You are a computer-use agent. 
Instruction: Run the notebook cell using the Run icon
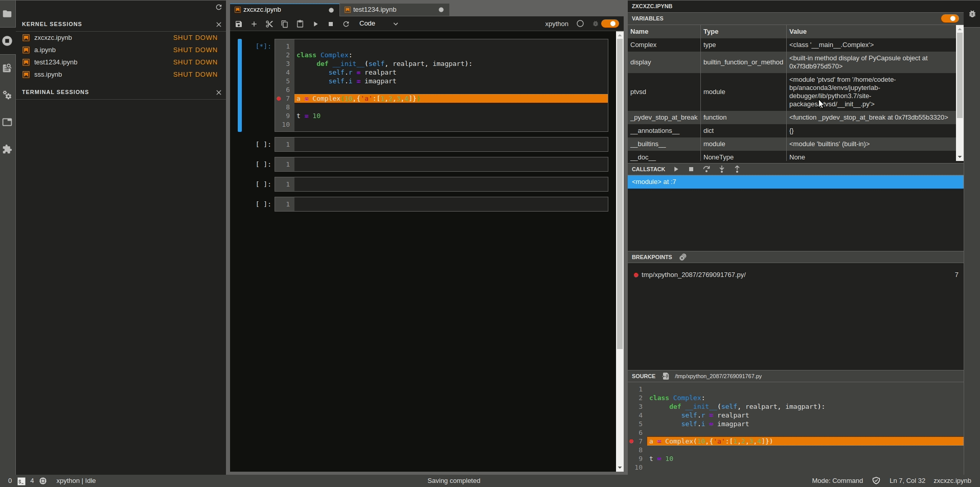click(x=315, y=24)
